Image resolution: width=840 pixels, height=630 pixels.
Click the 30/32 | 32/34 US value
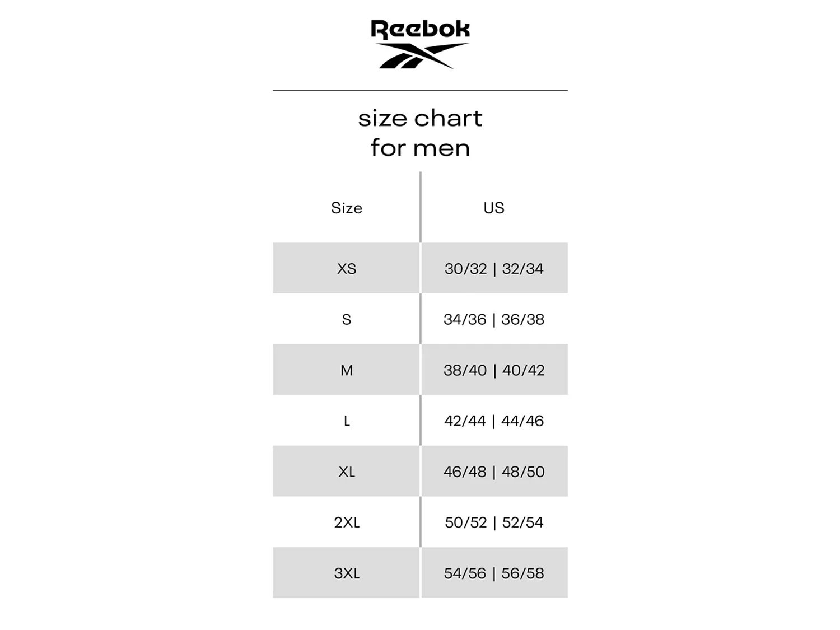494,269
